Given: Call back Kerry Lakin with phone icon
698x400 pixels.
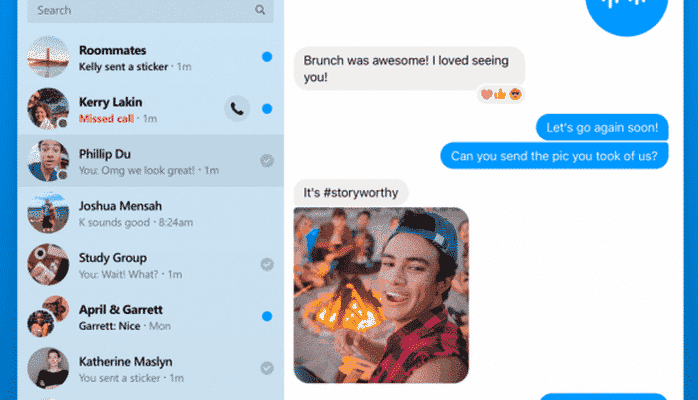Looking at the screenshot, I should click(x=237, y=109).
